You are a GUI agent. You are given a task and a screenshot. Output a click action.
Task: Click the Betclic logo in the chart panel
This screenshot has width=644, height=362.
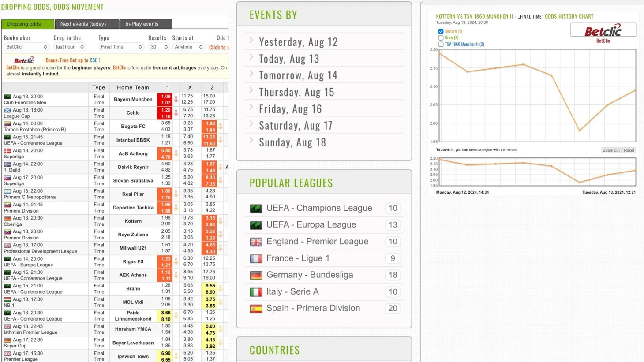[603, 30]
